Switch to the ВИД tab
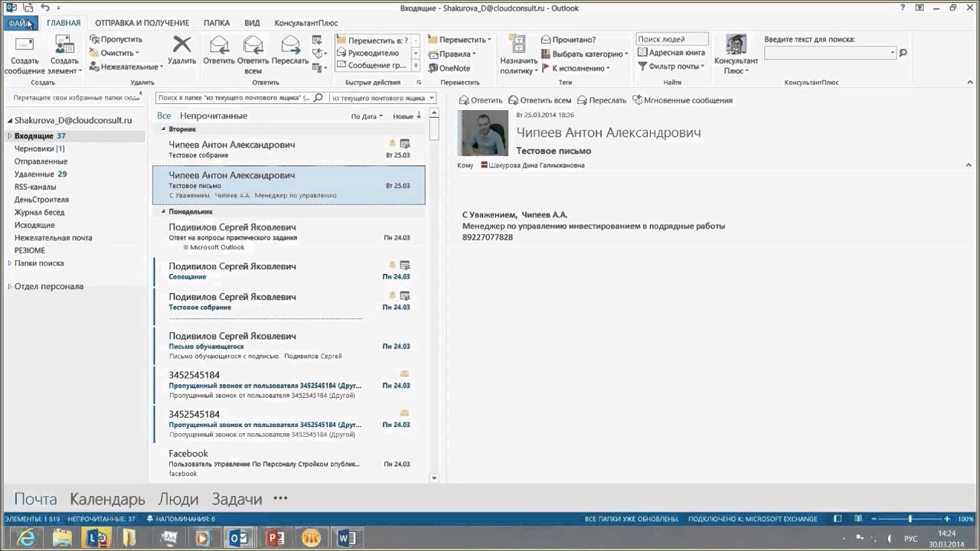980x551 pixels. coord(252,23)
